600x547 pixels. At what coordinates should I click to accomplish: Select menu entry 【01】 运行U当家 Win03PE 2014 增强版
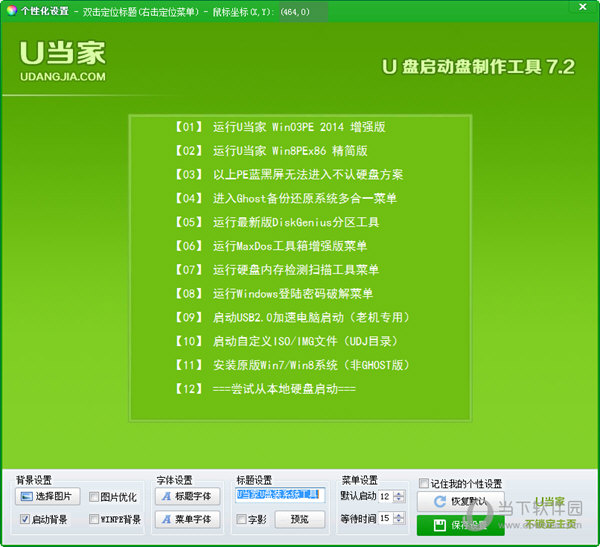pos(280,127)
